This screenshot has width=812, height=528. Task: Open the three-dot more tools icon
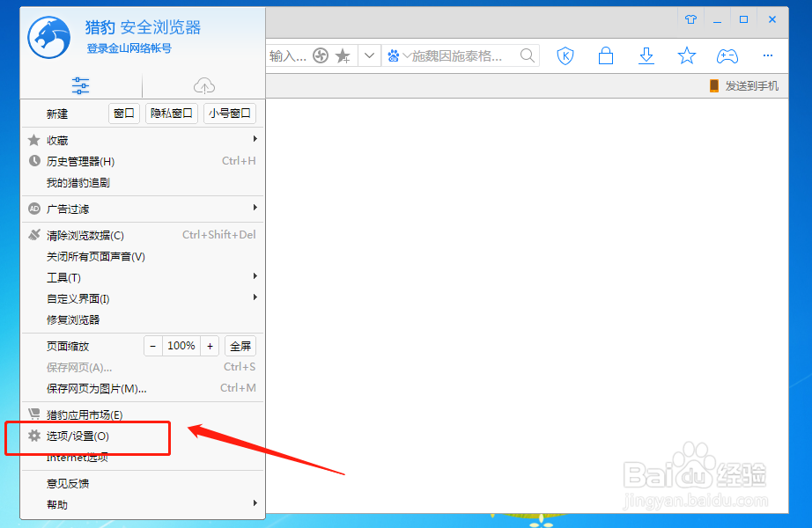coord(768,55)
